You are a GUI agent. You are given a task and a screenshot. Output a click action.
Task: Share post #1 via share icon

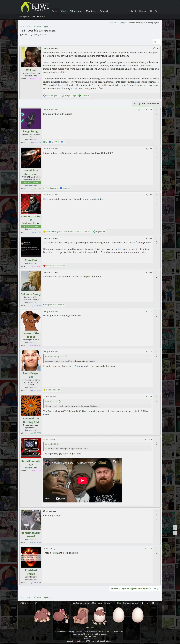(x=154, y=48)
